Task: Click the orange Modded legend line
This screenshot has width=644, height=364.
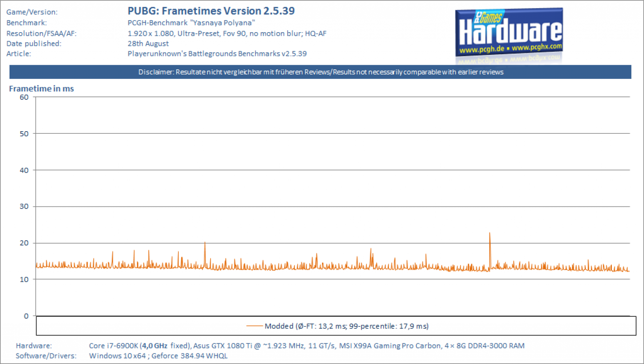Action: tap(255, 326)
